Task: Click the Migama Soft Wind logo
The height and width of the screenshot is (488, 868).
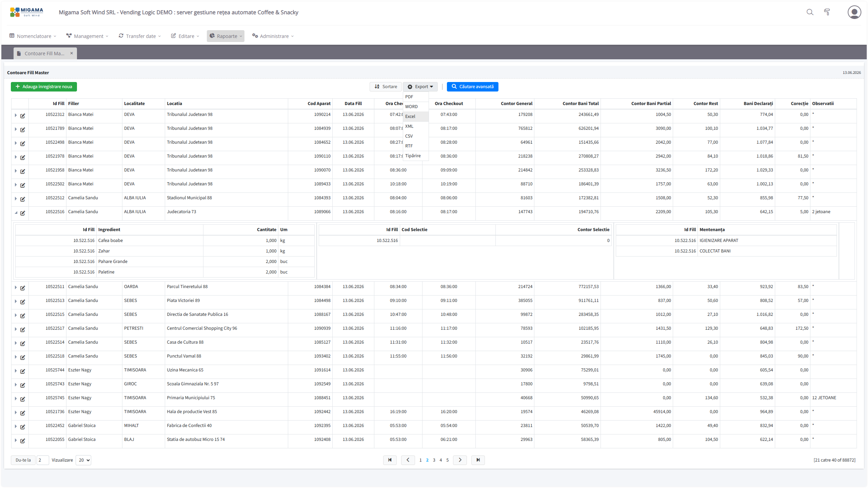Action: (27, 12)
